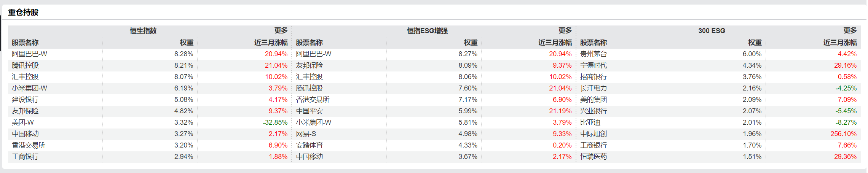Screen dimensions: 868x173
Task: Open 中际旭创 stock entry
Action: [594, 134]
